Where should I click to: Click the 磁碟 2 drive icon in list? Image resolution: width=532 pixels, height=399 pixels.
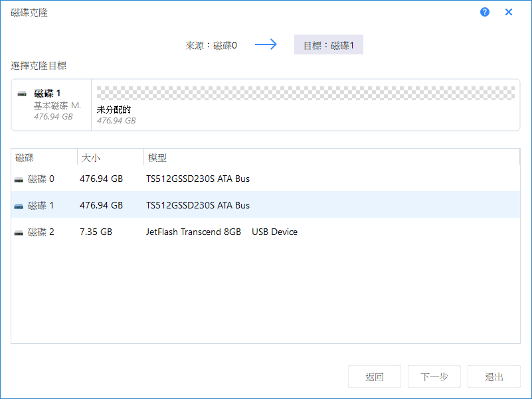click(19, 232)
